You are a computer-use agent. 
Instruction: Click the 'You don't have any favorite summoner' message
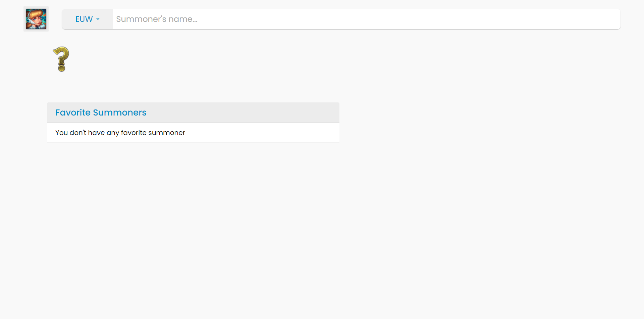[x=120, y=133]
